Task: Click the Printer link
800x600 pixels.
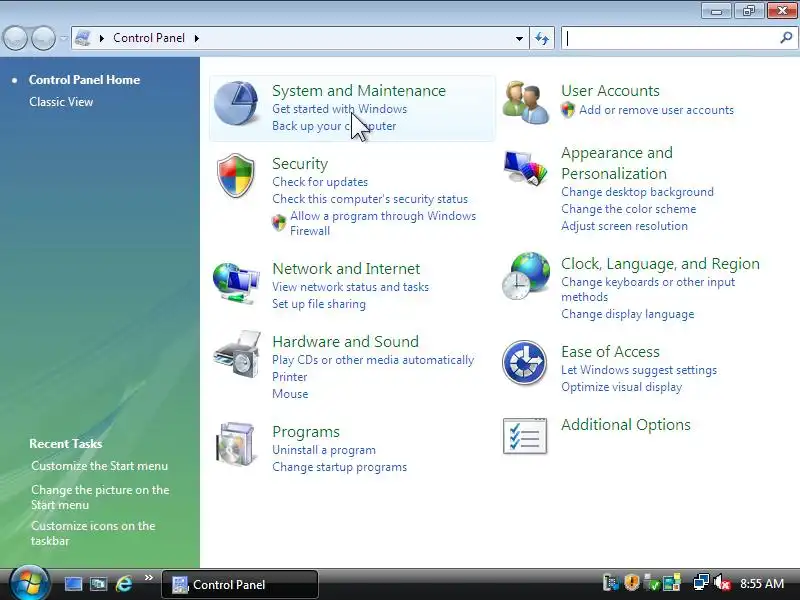Action: (289, 377)
